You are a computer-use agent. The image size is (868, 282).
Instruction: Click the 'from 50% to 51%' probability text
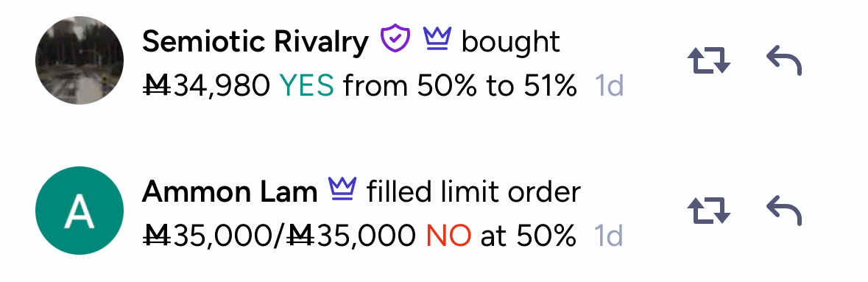coord(460,86)
